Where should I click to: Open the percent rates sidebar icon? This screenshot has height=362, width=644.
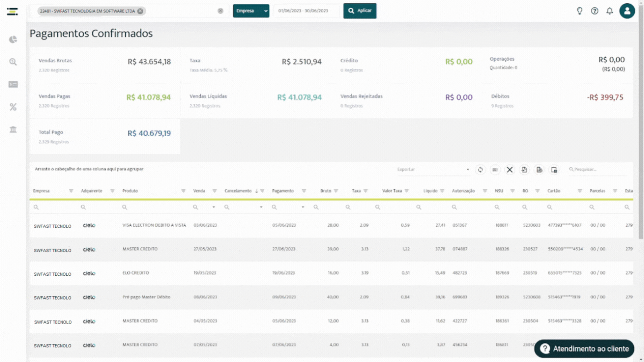tap(13, 107)
